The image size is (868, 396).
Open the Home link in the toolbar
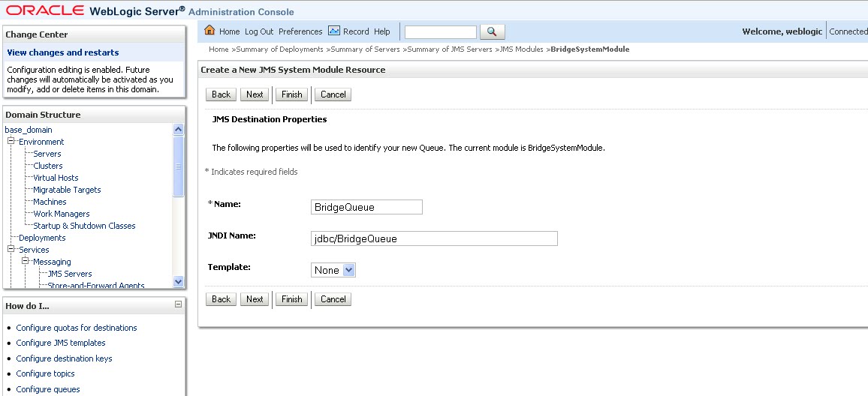(x=229, y=31)
